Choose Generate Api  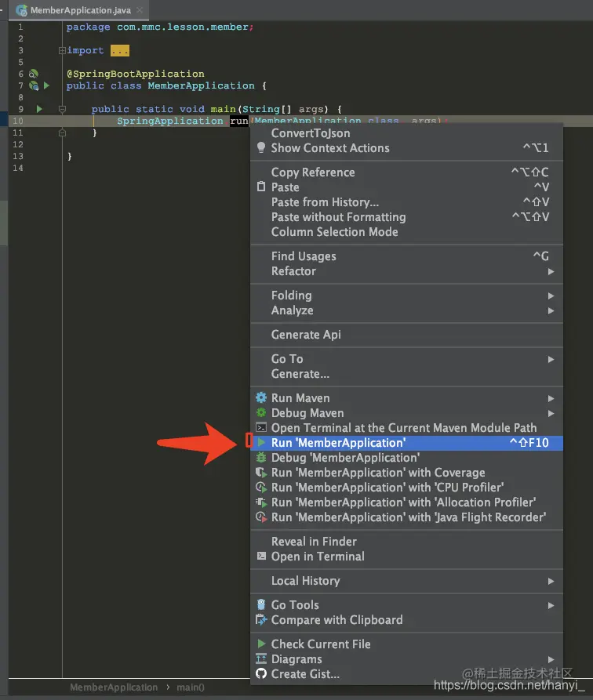coord(406,335)
